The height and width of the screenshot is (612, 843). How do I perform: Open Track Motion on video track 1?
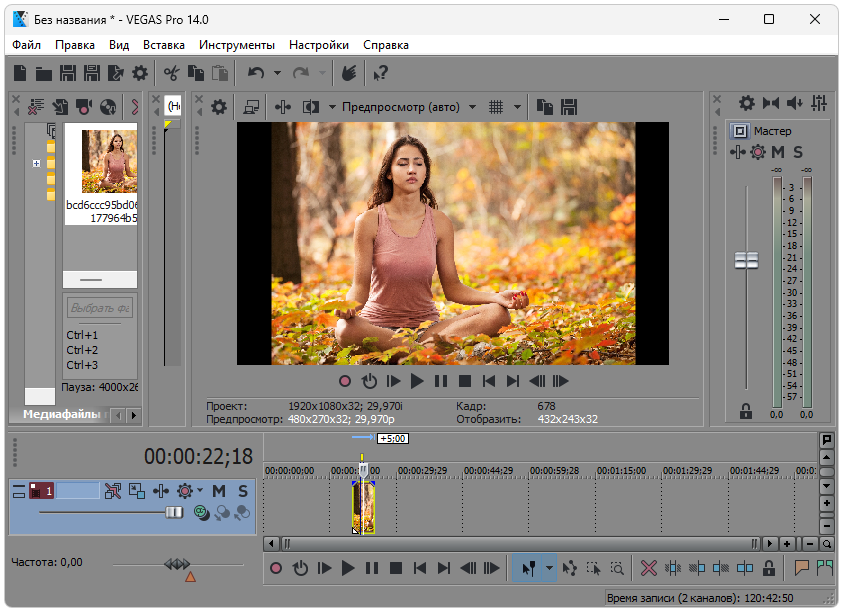click(x=136, y=491)
